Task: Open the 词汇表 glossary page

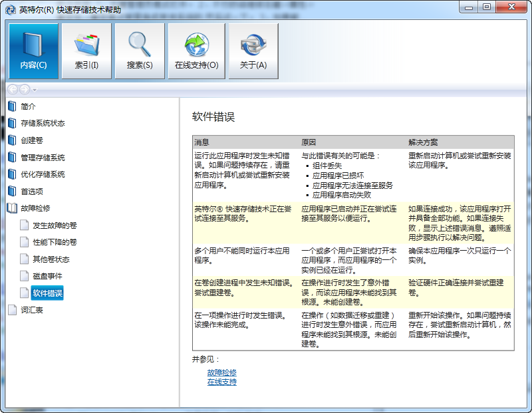Action: pyautogui.click(x=32, y=310)
